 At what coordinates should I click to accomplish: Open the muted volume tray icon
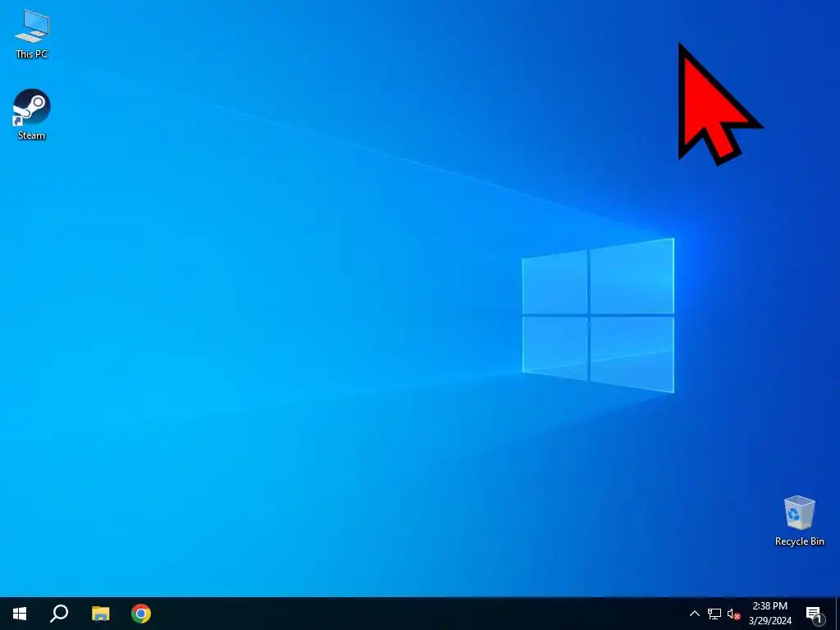coord(733,614)
